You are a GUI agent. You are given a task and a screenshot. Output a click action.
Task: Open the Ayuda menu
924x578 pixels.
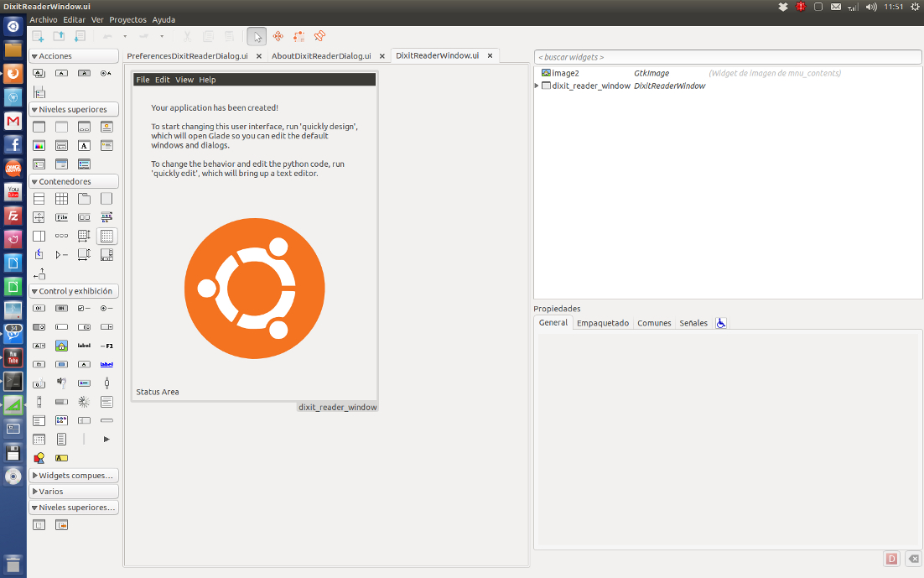click(164, 19)
